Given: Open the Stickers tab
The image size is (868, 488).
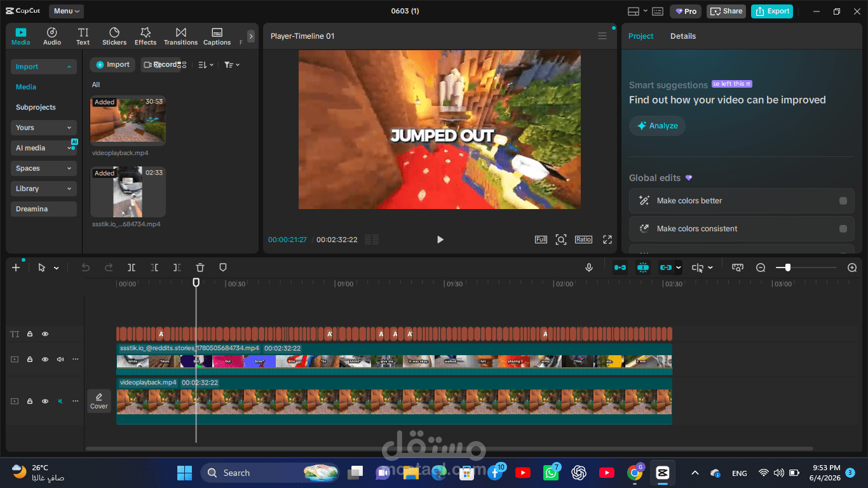Looking at the screenshot, I should click(x=114, y=37).
